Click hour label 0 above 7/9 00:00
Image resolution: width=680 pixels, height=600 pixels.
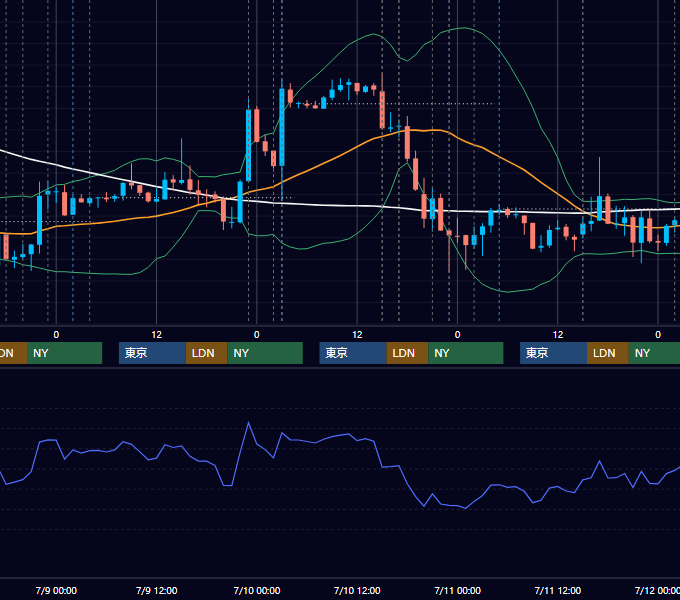[x=56, y=335]
